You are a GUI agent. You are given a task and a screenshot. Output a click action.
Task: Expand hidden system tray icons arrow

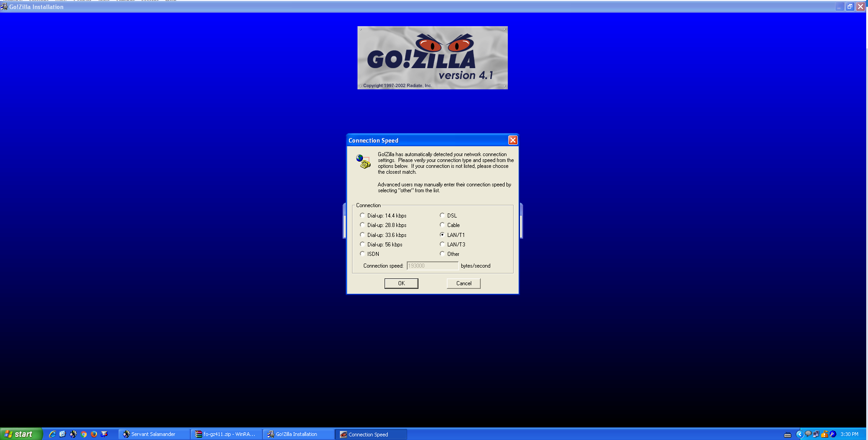pyautogui.click(x=799, y=434)
